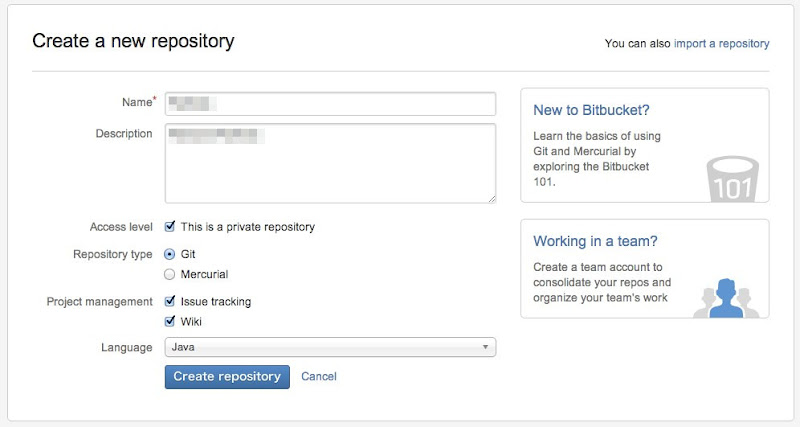
Task: Select the Git repository type
Action: point(170,254)
